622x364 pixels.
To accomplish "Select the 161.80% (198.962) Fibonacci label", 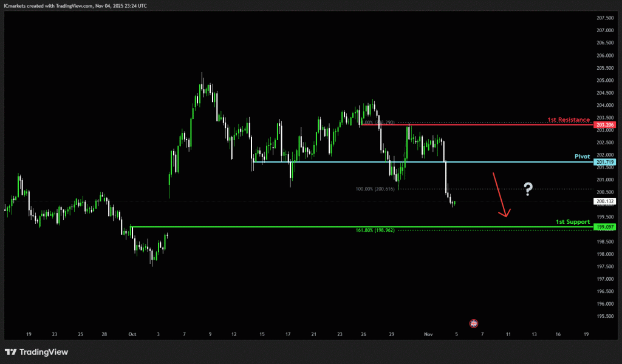I will pyautogui.click(x=374, y=231).
